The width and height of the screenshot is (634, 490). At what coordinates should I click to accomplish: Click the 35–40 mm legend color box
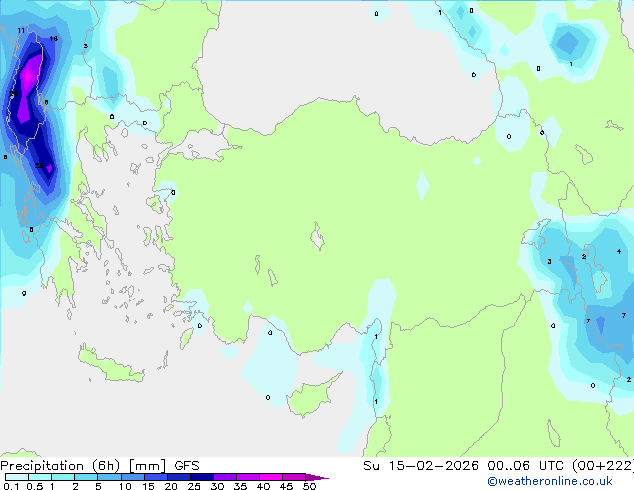248,477
